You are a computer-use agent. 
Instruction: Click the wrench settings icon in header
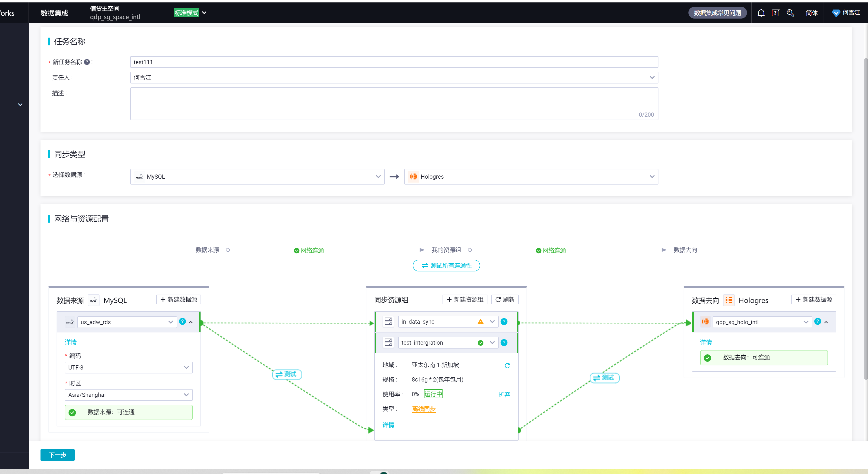(x=790, y=13)
